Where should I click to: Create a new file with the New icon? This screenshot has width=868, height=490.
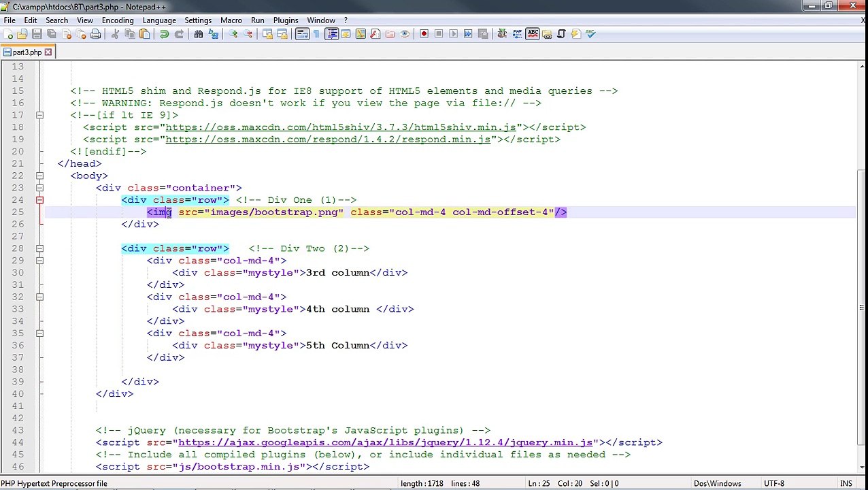click(7, 34)
